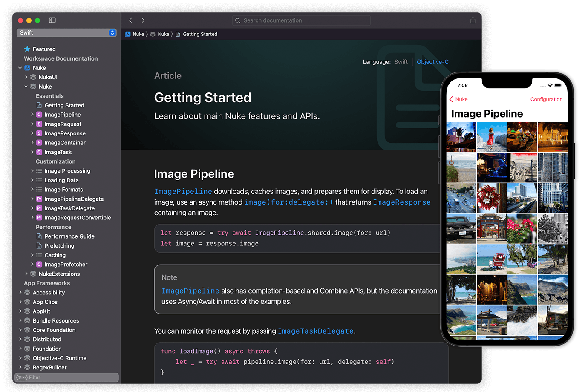Click the ImageRequestConvertible protocol icon
Image resolution: width=588 pixels, height=392 pixels.
click(39, 218)
